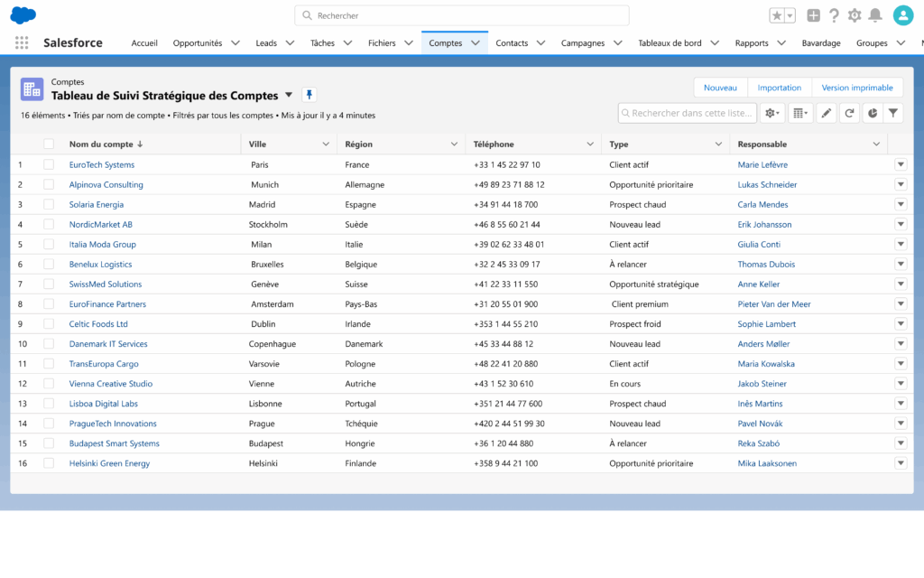Switch to the Campagnes tab
The image size is (924, 578).
coord(583,43)
